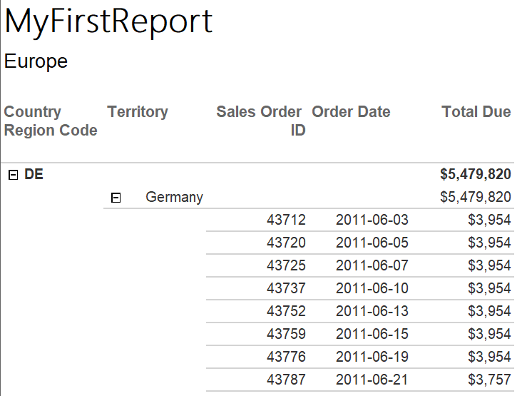This screenshot has height=396, width=532.
Task: Click order date 2011-06-13
Action: [x=372, y=311]
